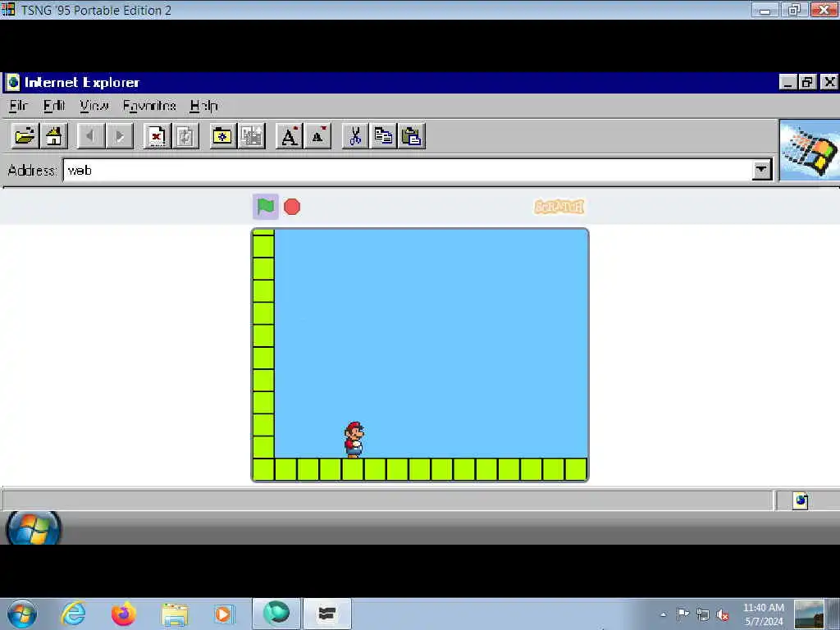The height and width of the screenshot is (630, 840).
Task: Click the Cut scissors icon
Action: [x=354, y=136]
